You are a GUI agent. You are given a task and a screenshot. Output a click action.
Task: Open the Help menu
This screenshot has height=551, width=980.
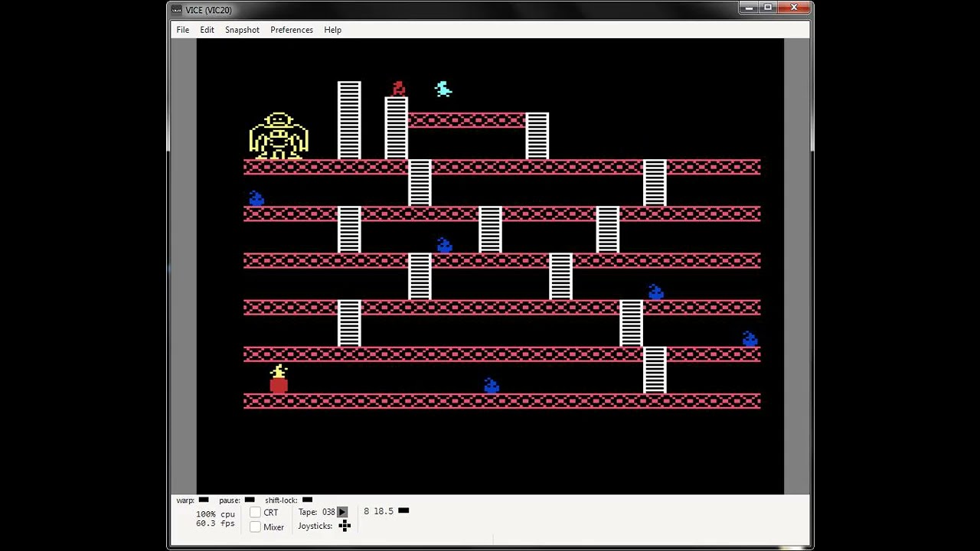(332, 30)
